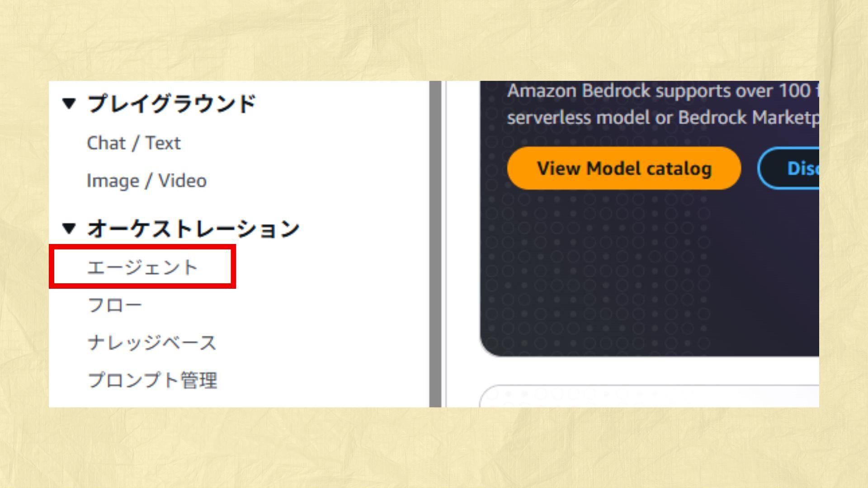The image size is (868, 488).
Task: Click the プレイグラウンド heading text
Action: (x=172, y=103)
